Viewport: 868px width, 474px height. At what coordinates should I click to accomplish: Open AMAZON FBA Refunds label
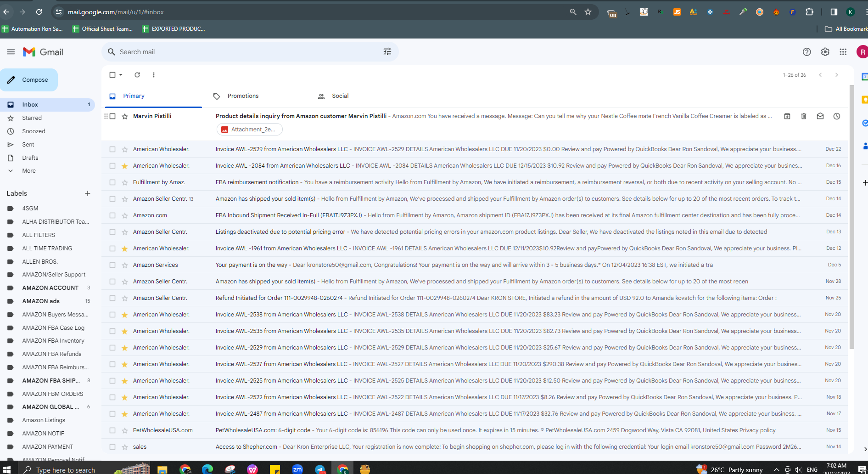click(52, 354)
